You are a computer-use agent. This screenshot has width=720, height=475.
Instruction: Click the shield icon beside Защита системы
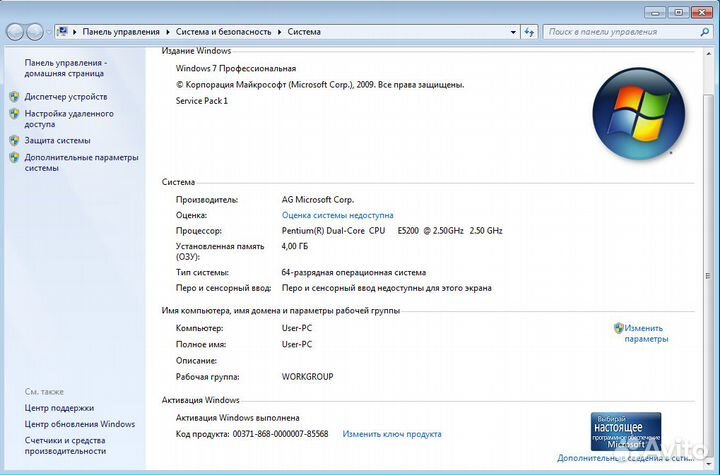[x=14, y=141]
